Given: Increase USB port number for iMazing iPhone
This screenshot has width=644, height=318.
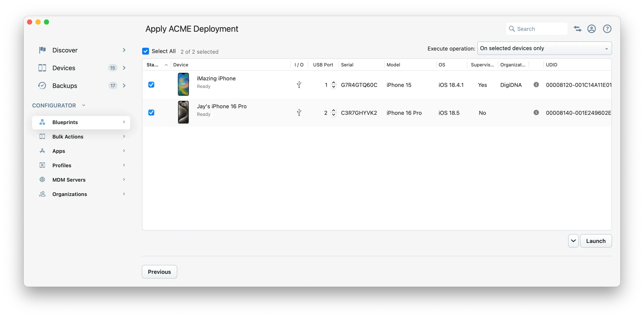Looking at the screenshot, I should [x=333, y=82].
